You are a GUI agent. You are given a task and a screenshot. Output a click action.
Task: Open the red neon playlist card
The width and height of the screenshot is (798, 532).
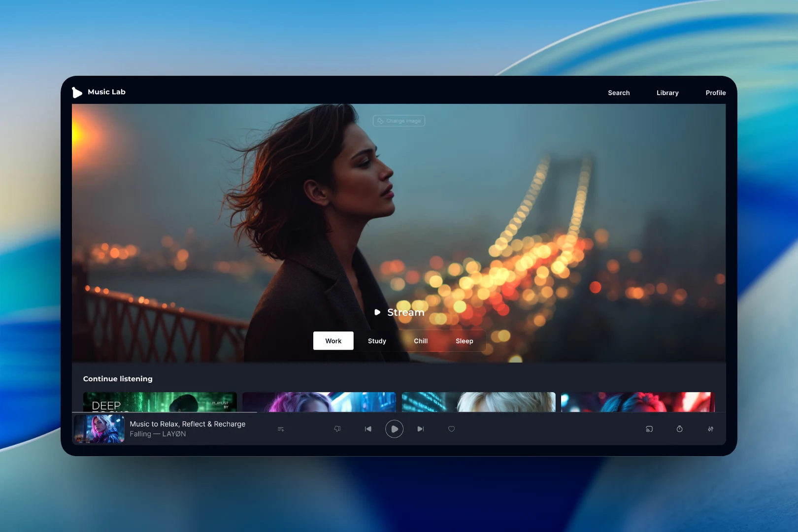(638, 402)
